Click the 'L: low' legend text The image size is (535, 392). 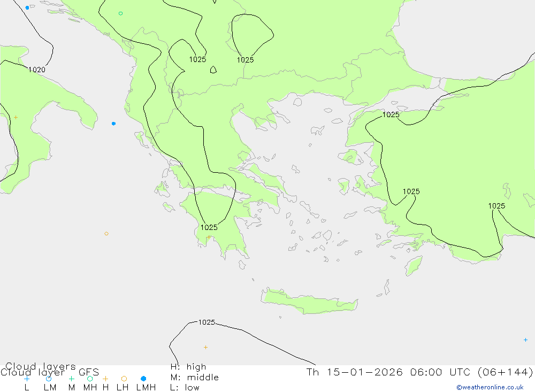(x=185, y=388)
